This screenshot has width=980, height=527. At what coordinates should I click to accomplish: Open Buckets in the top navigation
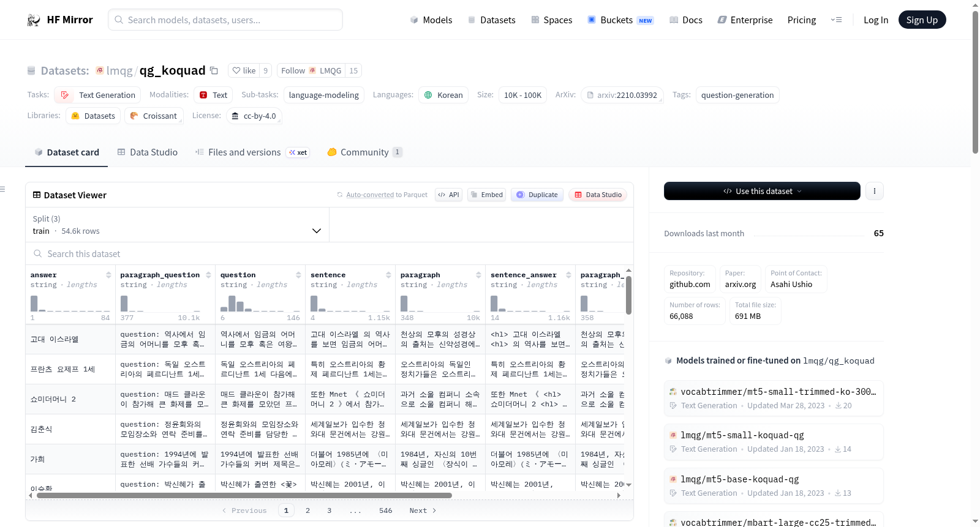click(x=620, y=20)
